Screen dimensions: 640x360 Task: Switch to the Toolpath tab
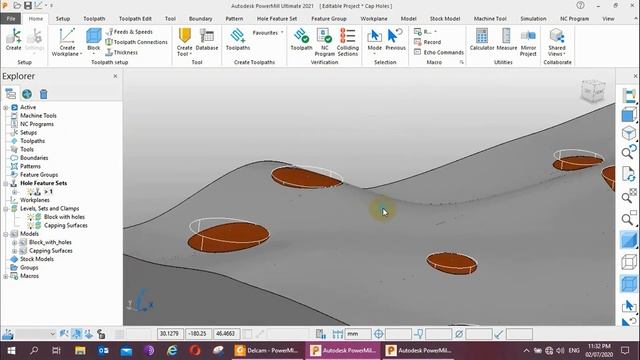point(94,19)
